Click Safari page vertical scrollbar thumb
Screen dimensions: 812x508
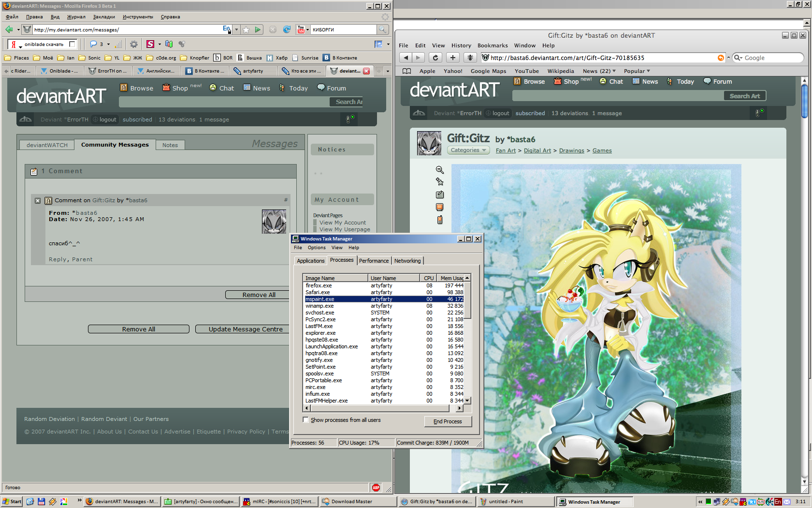pyautogui.click(x=805, y=101)
